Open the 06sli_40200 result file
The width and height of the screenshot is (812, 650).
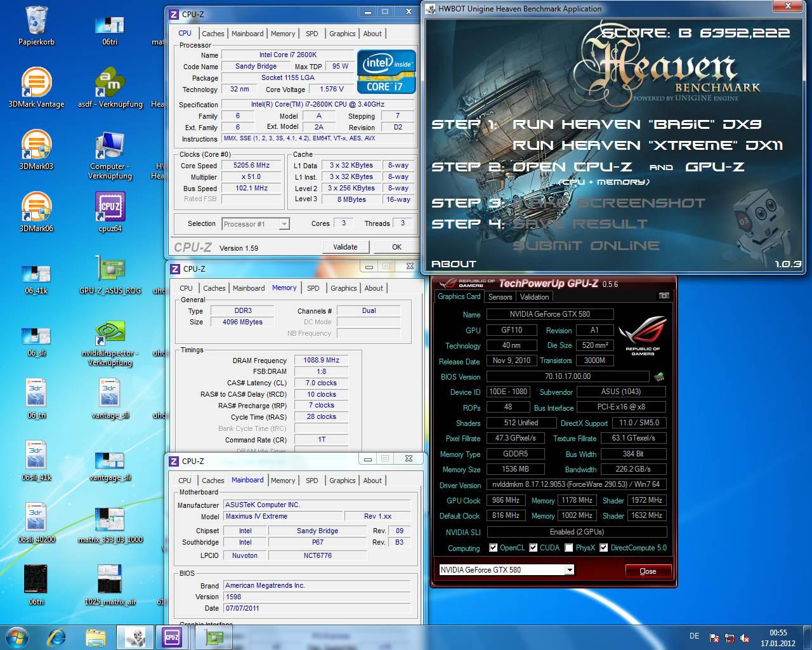[x=36, y=523]
